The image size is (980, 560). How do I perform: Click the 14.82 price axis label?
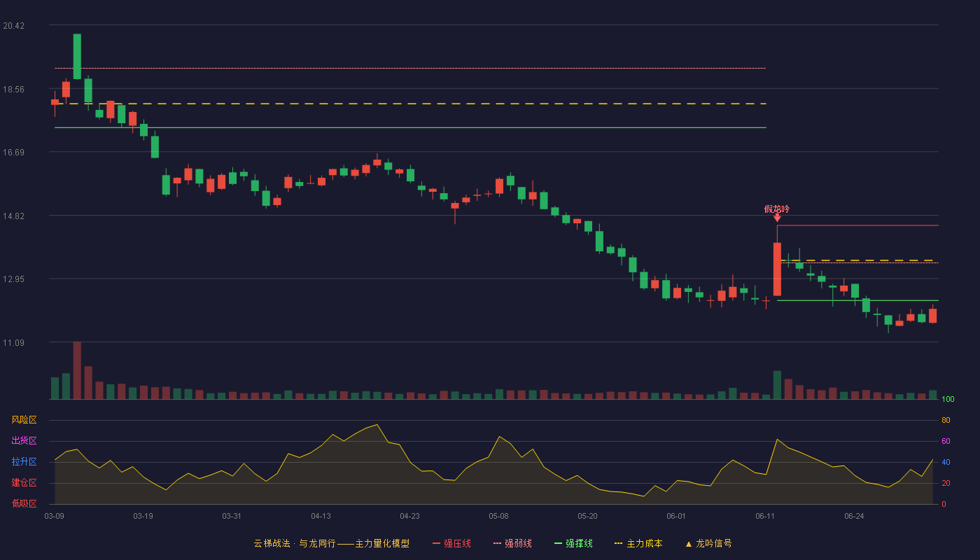coord(13,216)
